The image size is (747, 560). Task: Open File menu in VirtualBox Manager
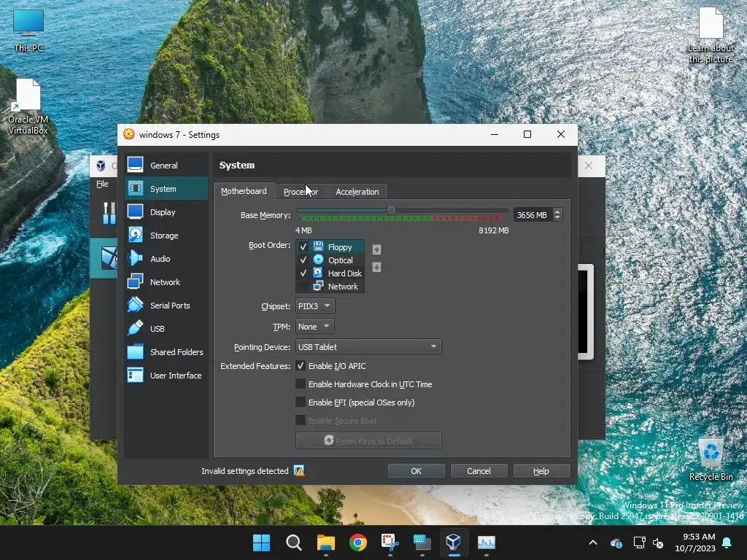pos(102,184)
